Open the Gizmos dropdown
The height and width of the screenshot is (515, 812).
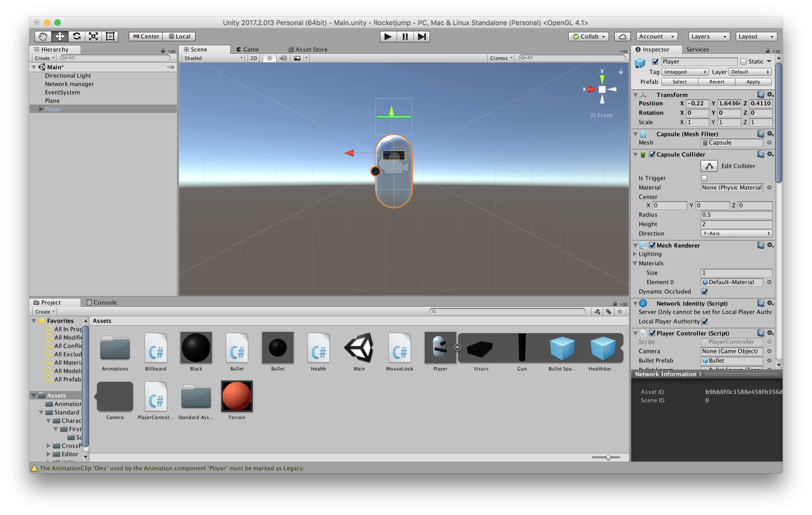pyautogui.click(x=501, y=58)
